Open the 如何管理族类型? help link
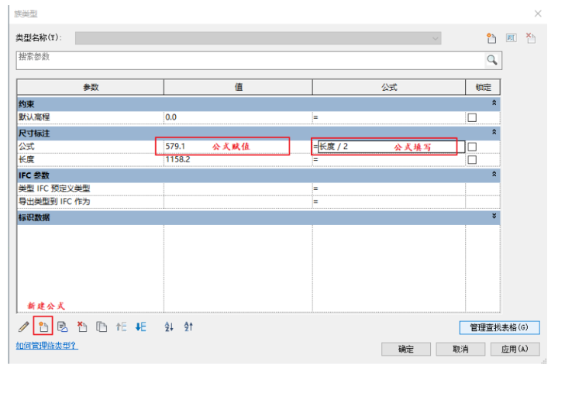The width and height of the screenshot is (565, 396). 47,346
